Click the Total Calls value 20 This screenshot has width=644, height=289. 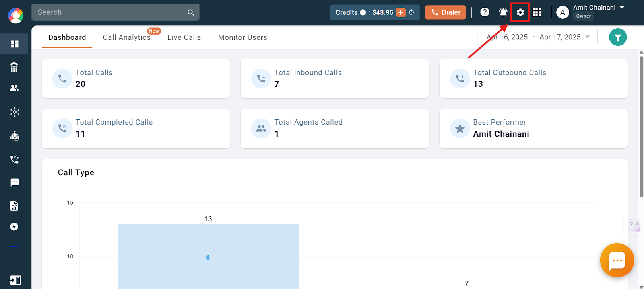tap(80, 84)
